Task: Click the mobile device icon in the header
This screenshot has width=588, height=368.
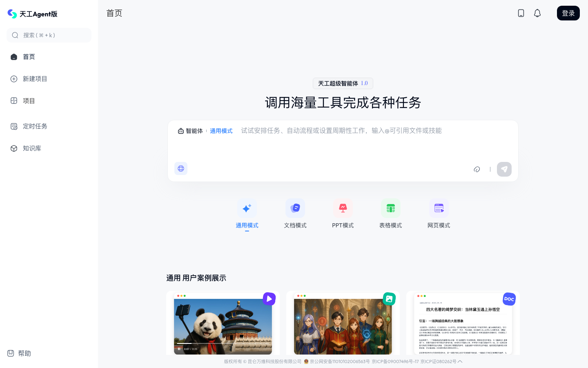Action: pos(521,13)
